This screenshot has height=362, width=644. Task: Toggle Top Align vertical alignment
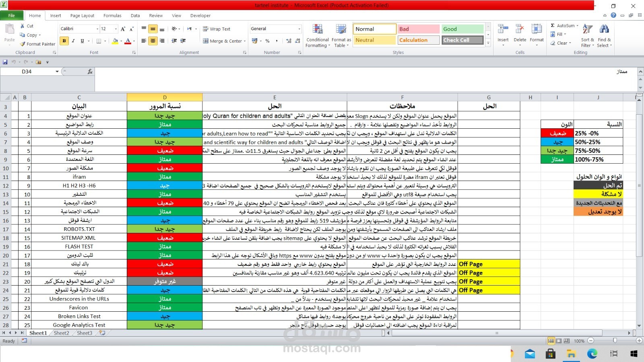144,29
